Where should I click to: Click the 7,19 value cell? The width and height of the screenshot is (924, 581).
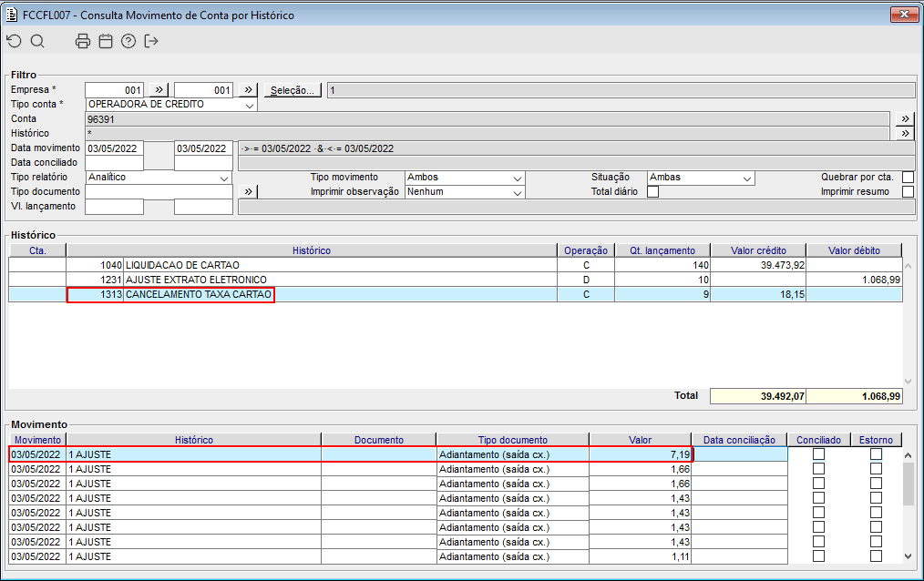click(640, 454)
